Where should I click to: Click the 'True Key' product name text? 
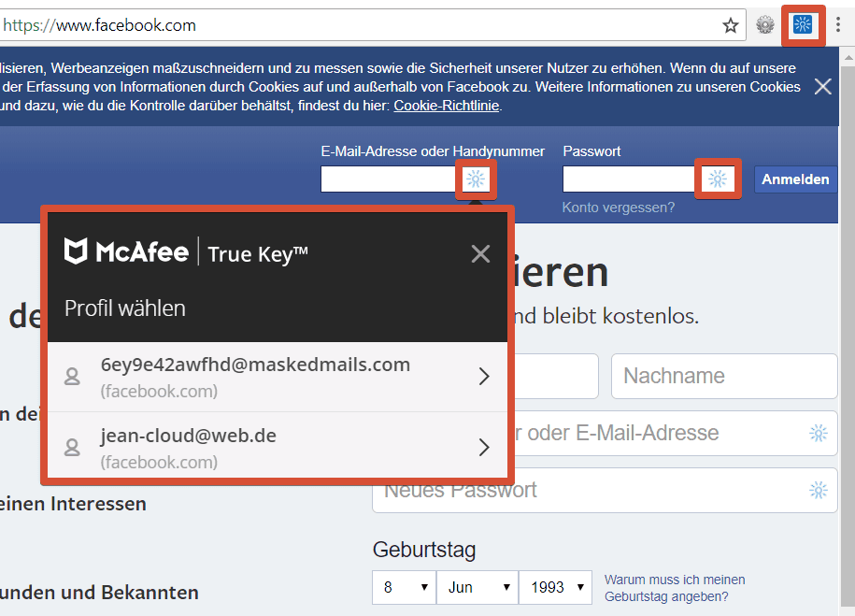(257, 254)
